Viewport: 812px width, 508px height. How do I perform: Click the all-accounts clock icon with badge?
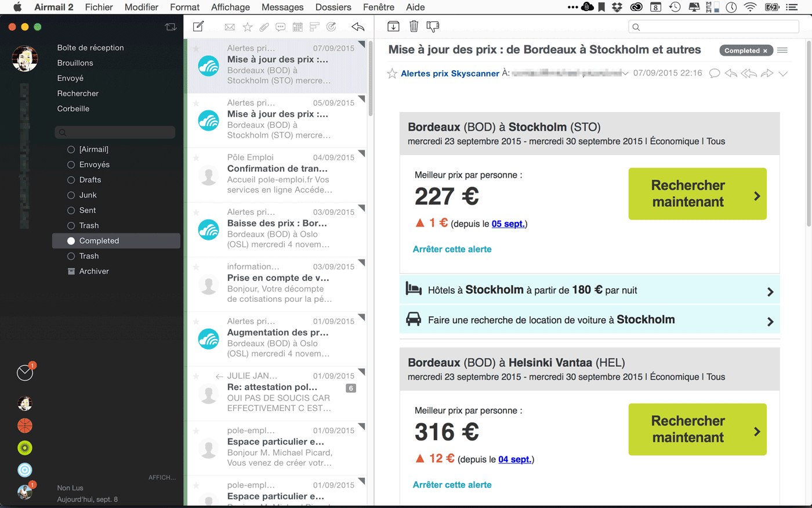(x=25, y=373)
